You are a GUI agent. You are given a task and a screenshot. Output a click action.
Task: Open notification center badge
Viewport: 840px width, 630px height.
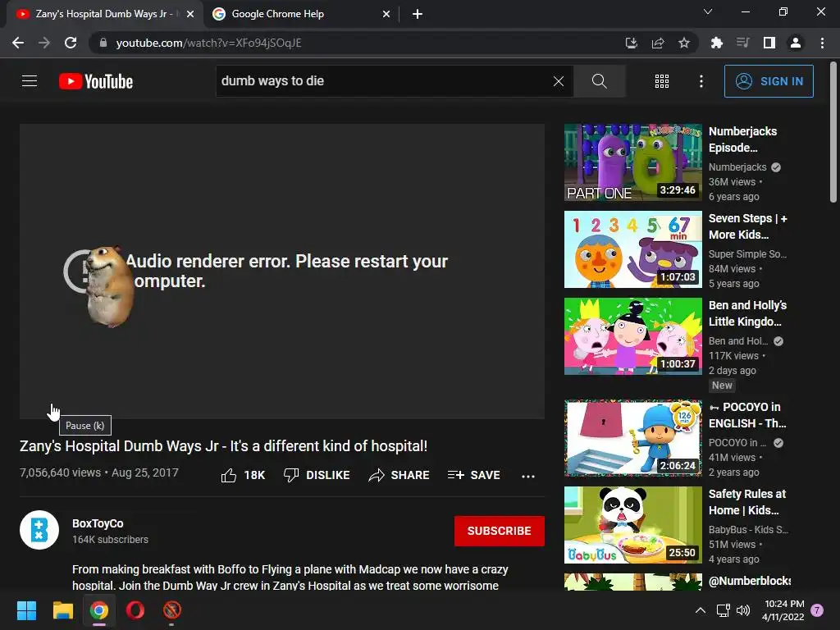tap(817, 610)
